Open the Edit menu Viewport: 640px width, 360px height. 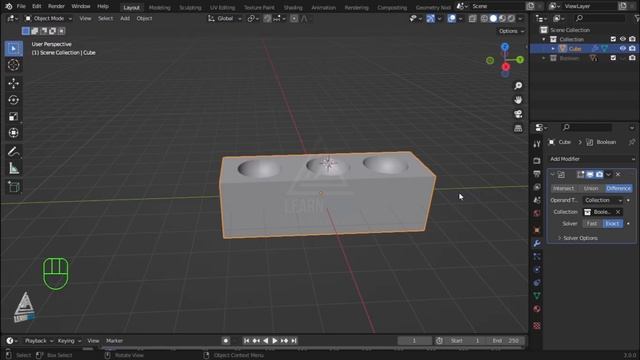click(x=37, y=7)
